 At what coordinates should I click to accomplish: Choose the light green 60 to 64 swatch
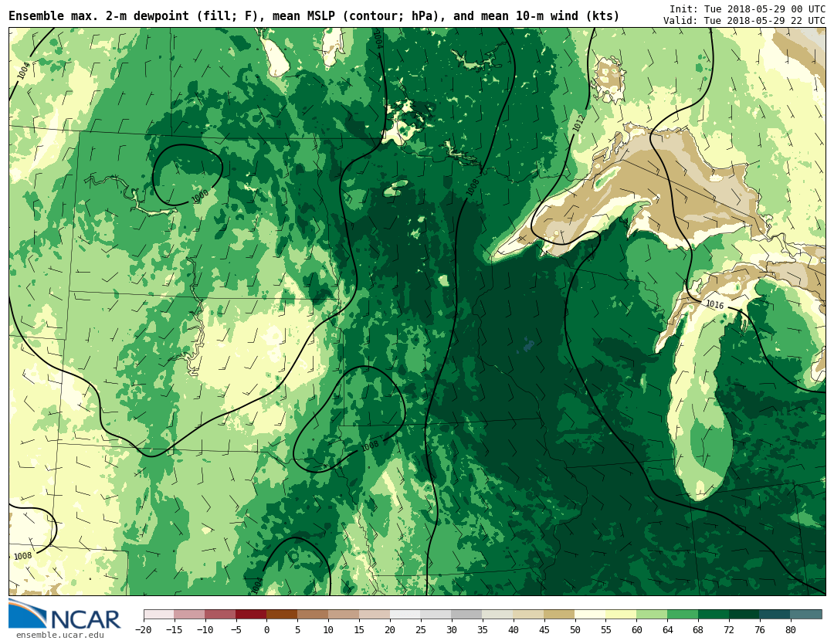tap(652, 615)
